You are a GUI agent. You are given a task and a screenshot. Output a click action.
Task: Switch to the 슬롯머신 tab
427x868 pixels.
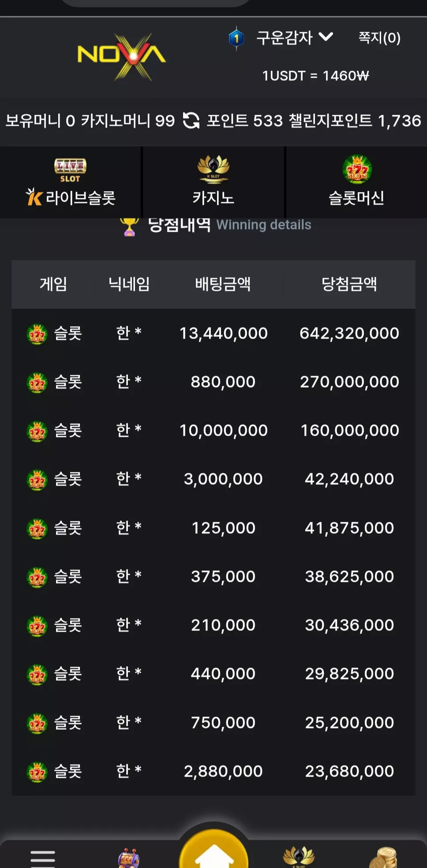pos(356,182)
